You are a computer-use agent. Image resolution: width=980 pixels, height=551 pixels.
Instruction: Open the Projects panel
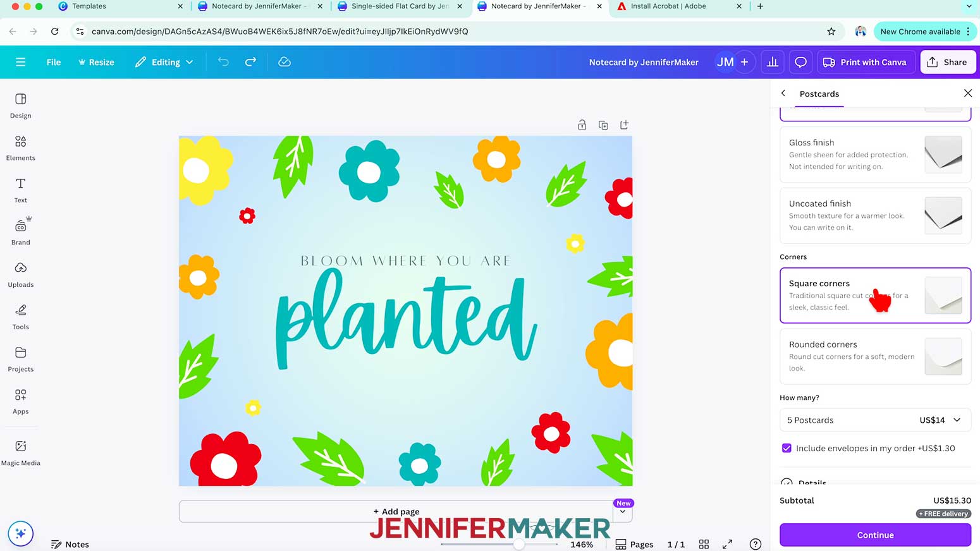20,359
